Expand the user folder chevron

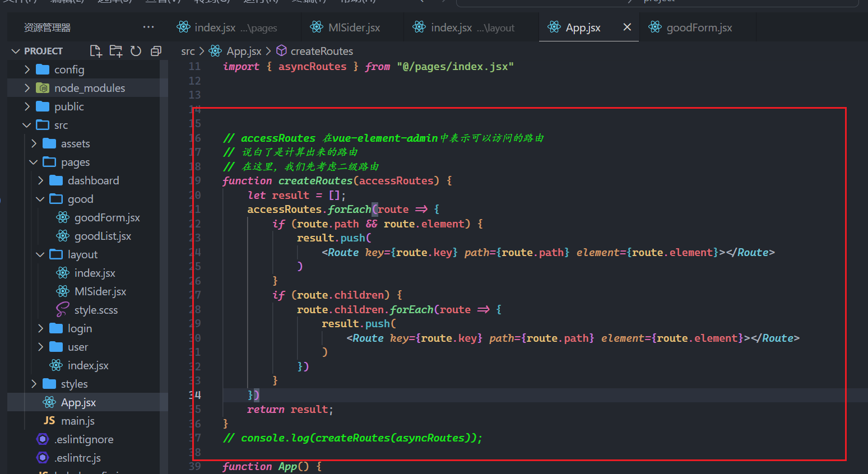tap(40, 347)
